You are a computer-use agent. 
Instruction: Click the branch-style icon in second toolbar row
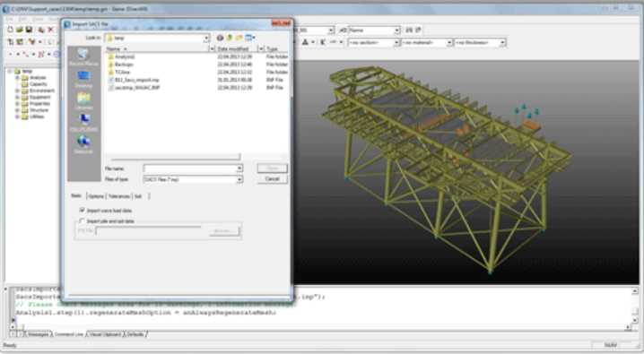pyautogui.click(x=31, y=42)
